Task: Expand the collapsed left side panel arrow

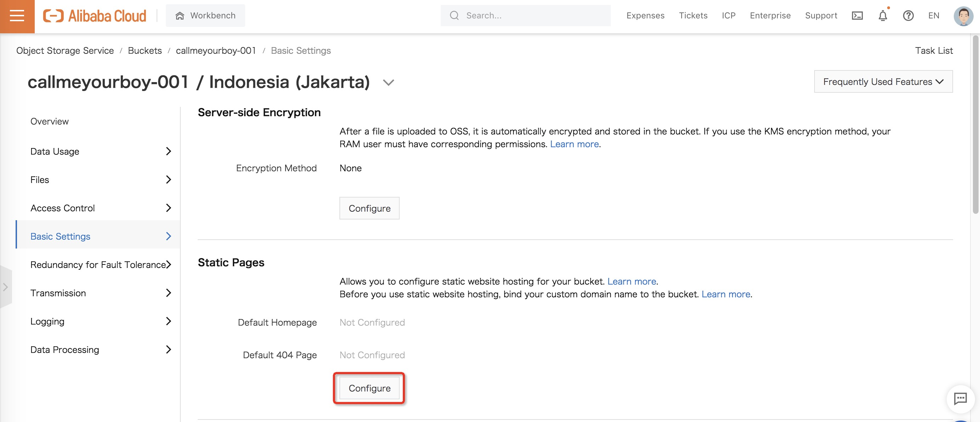Action: pyautogui.click(x=5, y=287)
